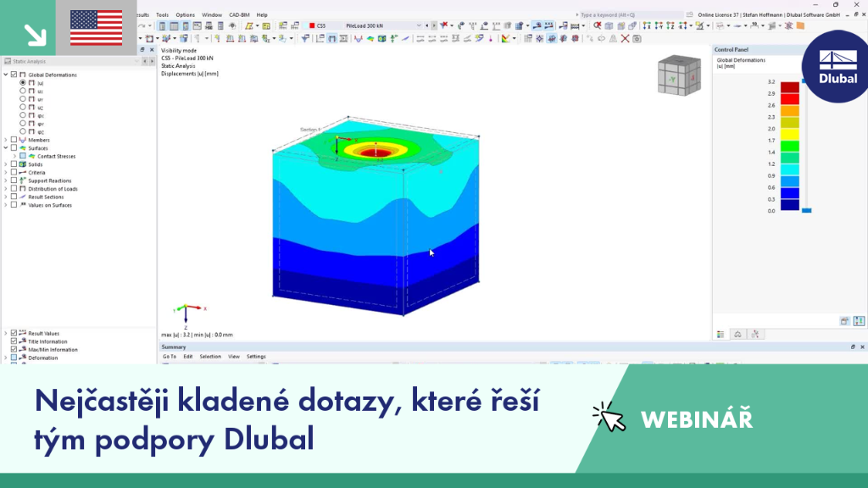Select the uY deformation radio button
The image size is (868, 488).
(23, 99)
